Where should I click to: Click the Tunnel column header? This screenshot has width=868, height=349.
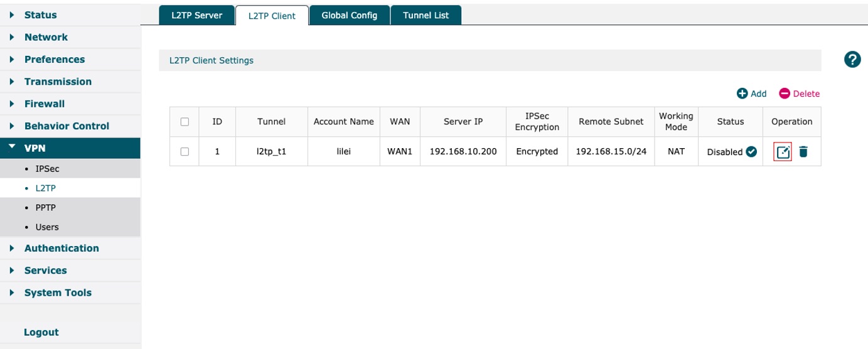point(272,122)
